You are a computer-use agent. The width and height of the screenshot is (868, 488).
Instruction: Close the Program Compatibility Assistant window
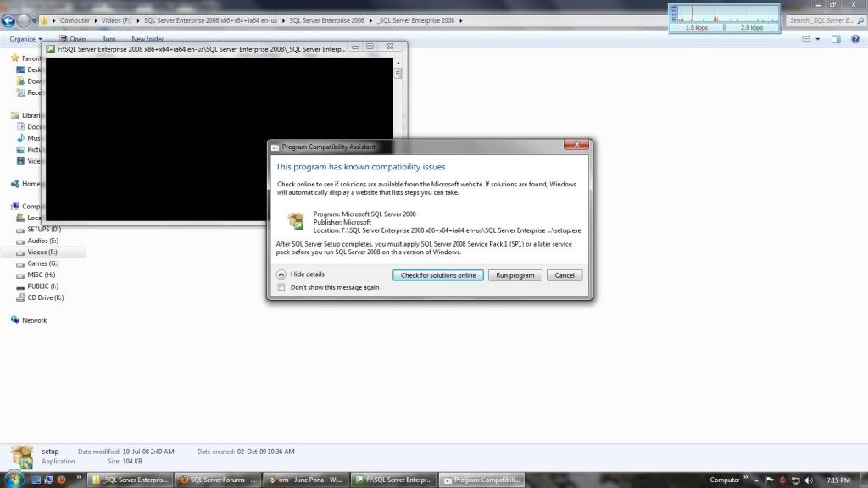pos(576,144)
